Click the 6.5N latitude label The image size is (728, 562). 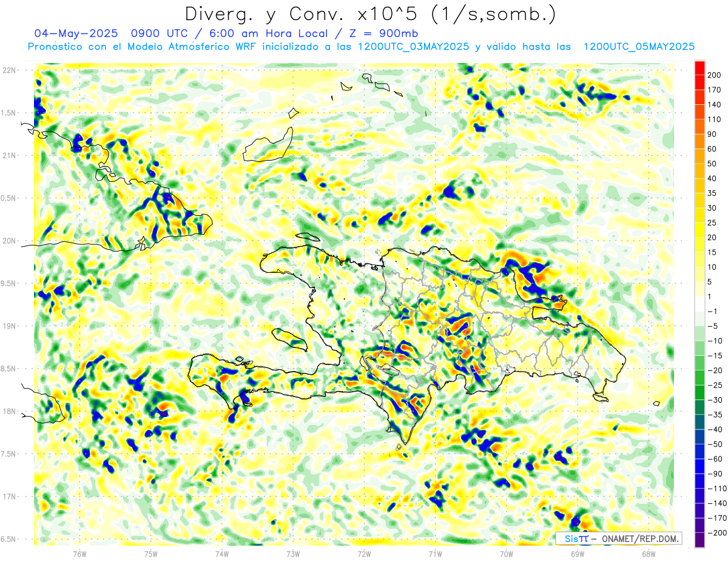[x=9, y=539]
